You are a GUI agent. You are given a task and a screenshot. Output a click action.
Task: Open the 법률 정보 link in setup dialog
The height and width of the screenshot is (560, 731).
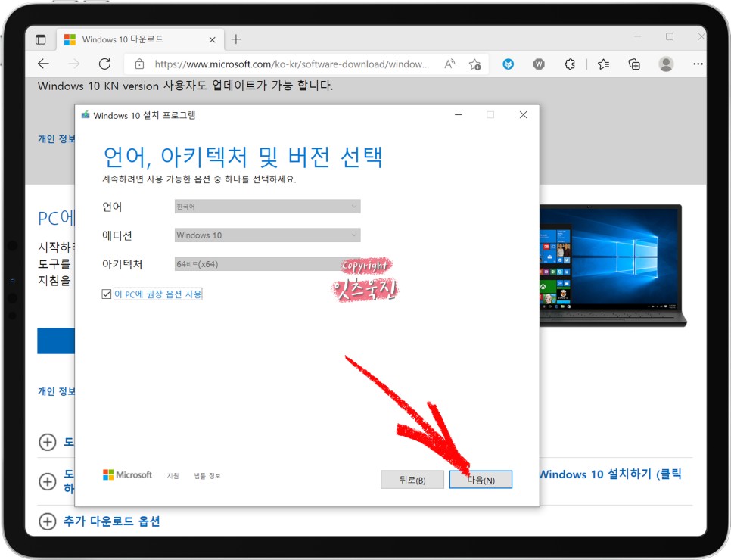(207, 475)
